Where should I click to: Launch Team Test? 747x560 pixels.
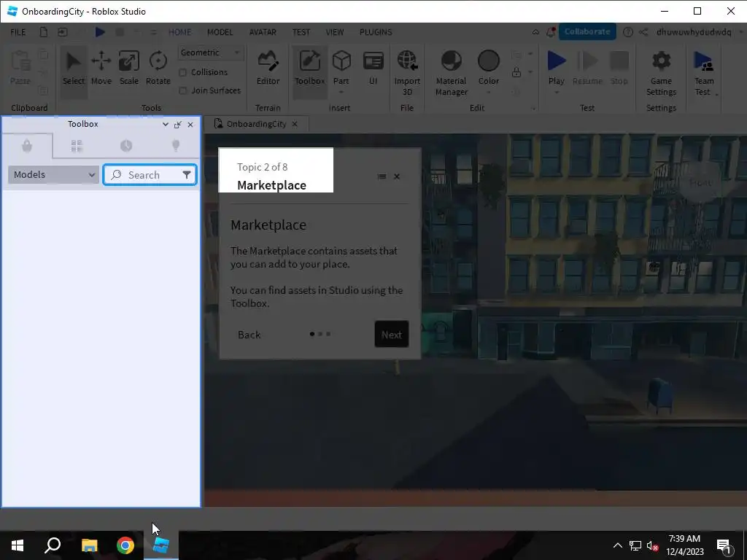coord(703,72)
